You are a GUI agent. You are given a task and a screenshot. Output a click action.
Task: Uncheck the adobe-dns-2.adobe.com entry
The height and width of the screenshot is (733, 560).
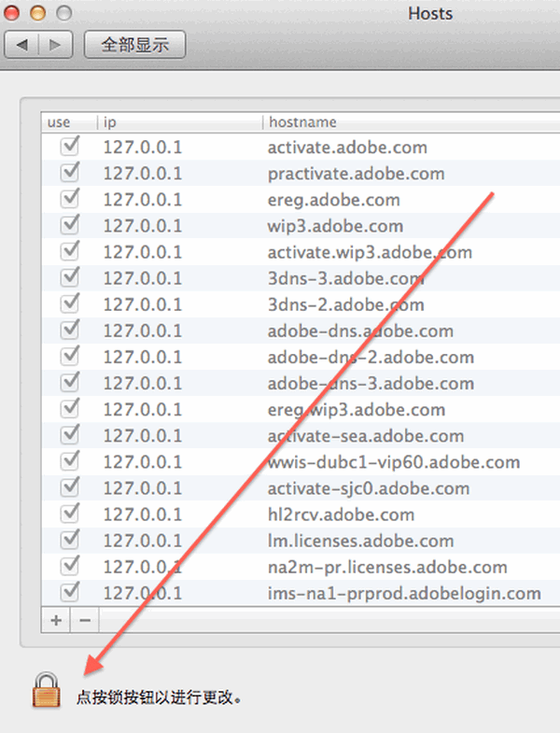tap(70, 356)
